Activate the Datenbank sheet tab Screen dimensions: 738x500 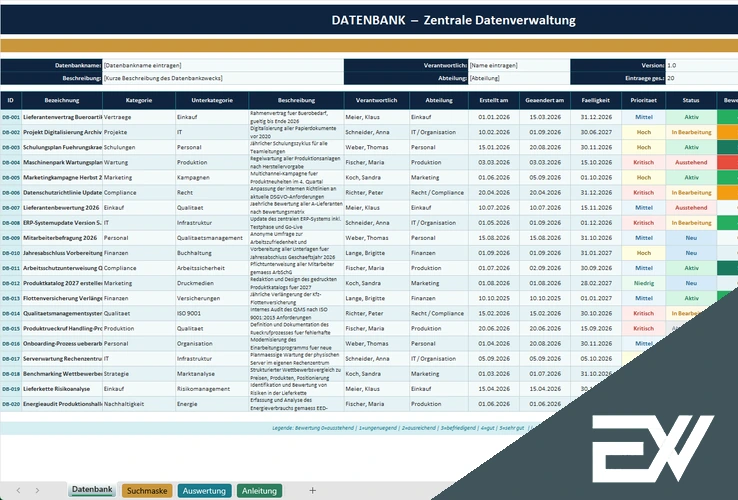[92, 490]
